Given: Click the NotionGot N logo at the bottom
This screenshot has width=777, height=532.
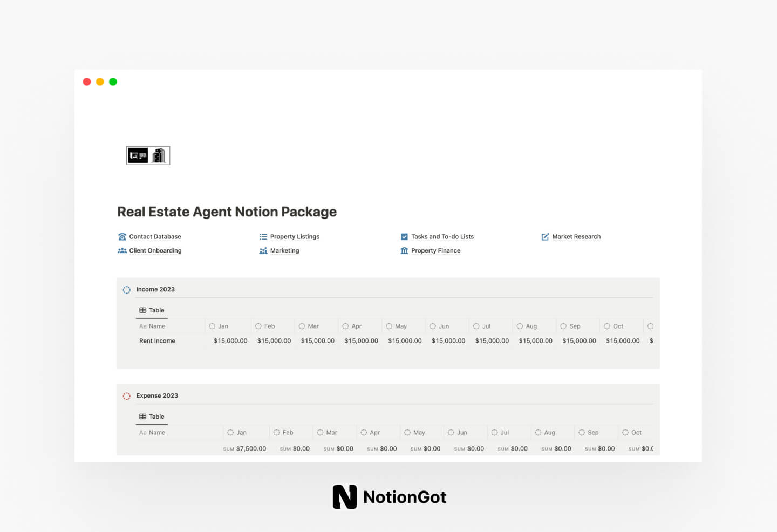Looking at the screenshot, I should (344, 496).
